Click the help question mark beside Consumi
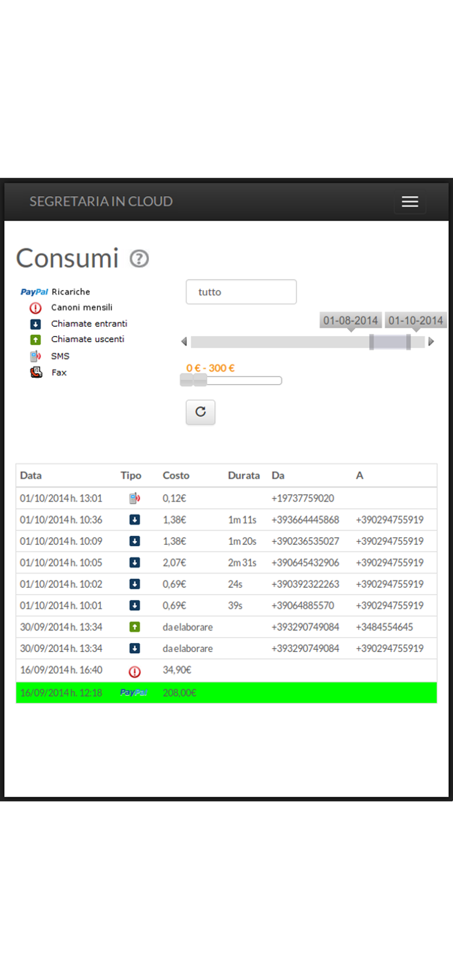 139,259
